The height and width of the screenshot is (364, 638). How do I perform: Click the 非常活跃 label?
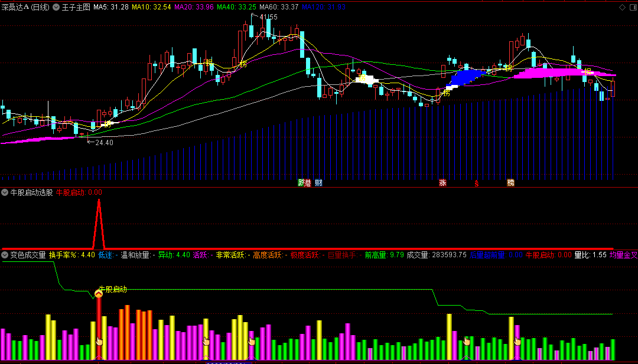tap(233, 255)
